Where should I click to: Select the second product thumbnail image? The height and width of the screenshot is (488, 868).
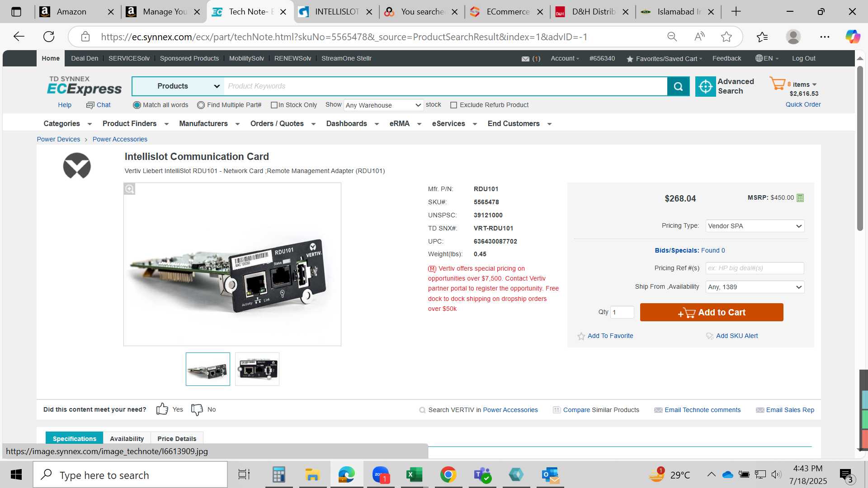257,369
